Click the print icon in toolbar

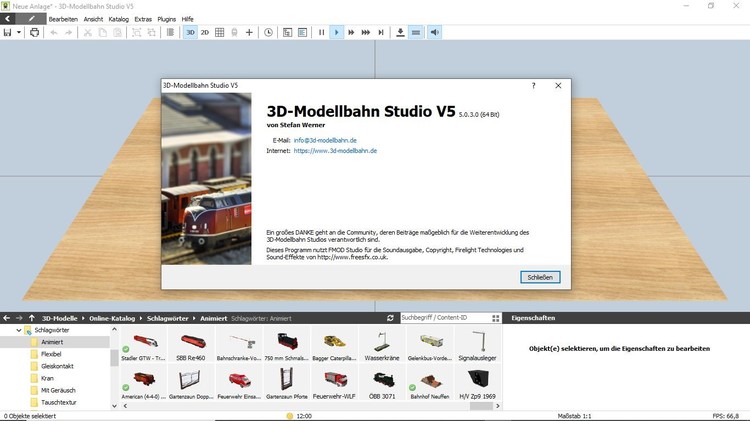35,33
